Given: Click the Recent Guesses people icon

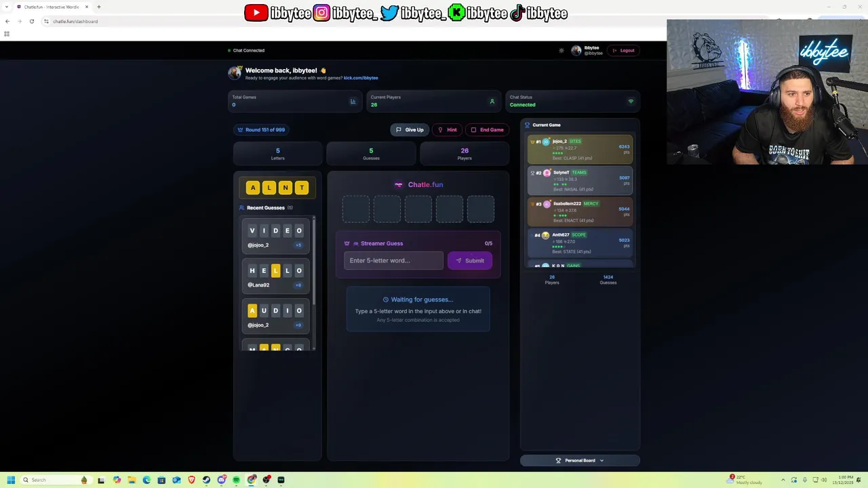Looking at the screenshot, I should point(241,207).
